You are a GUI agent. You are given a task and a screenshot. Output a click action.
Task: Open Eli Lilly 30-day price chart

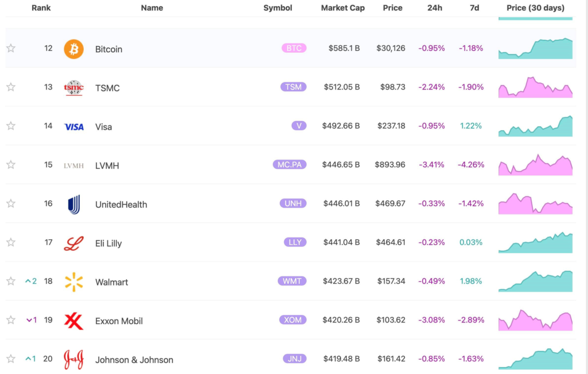pyautogui.click(x=535, y=243)
